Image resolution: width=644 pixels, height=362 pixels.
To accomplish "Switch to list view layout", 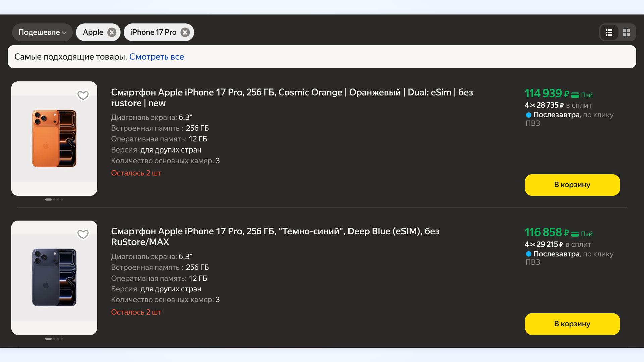I will [609, 32].
